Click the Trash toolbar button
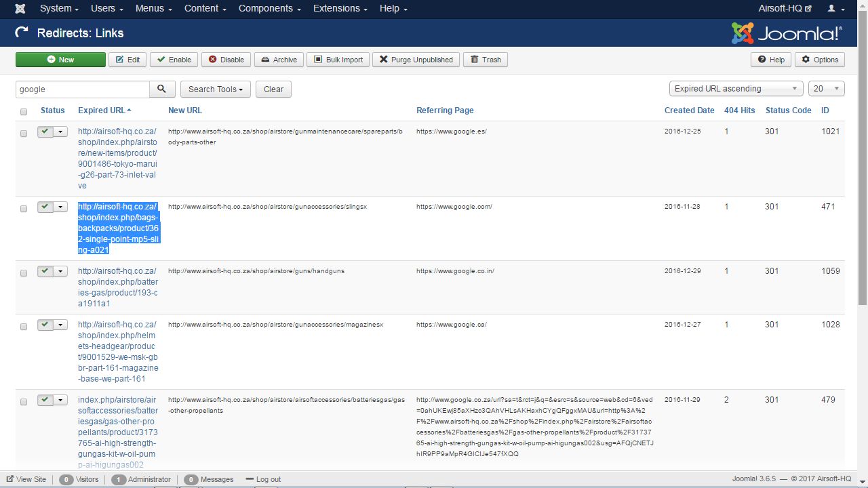 pyautogui.click(x=486, y=60)
